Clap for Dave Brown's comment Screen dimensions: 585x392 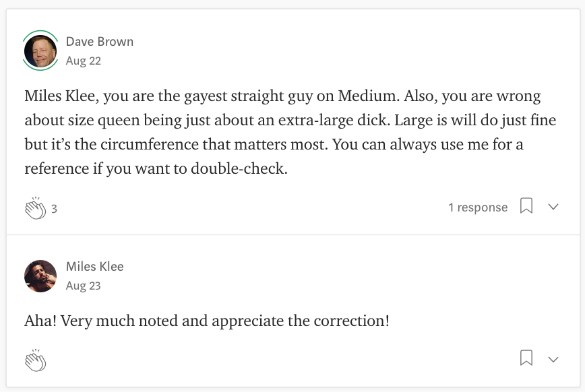pyautogui.click(x=36, y=208)
